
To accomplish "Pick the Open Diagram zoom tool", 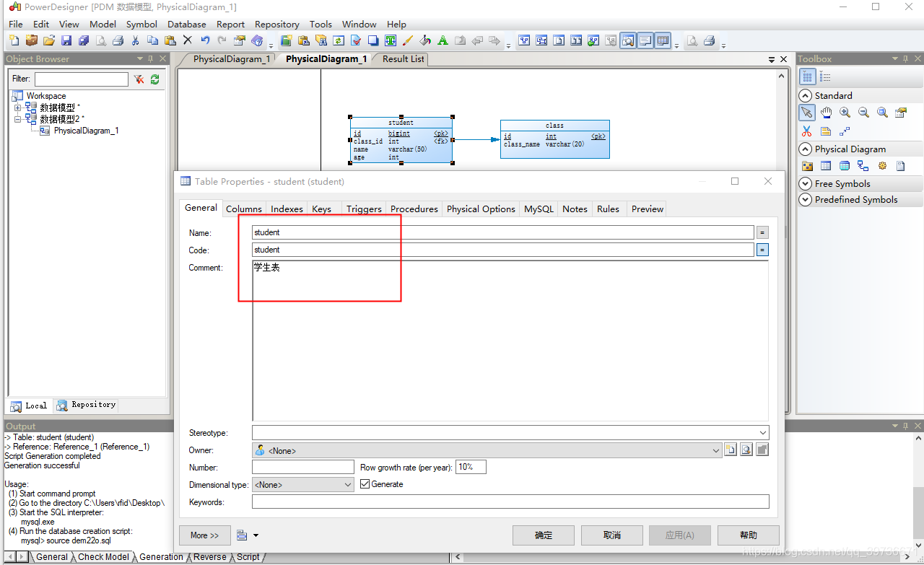I will pyautogui.click(x=882, y=113).
